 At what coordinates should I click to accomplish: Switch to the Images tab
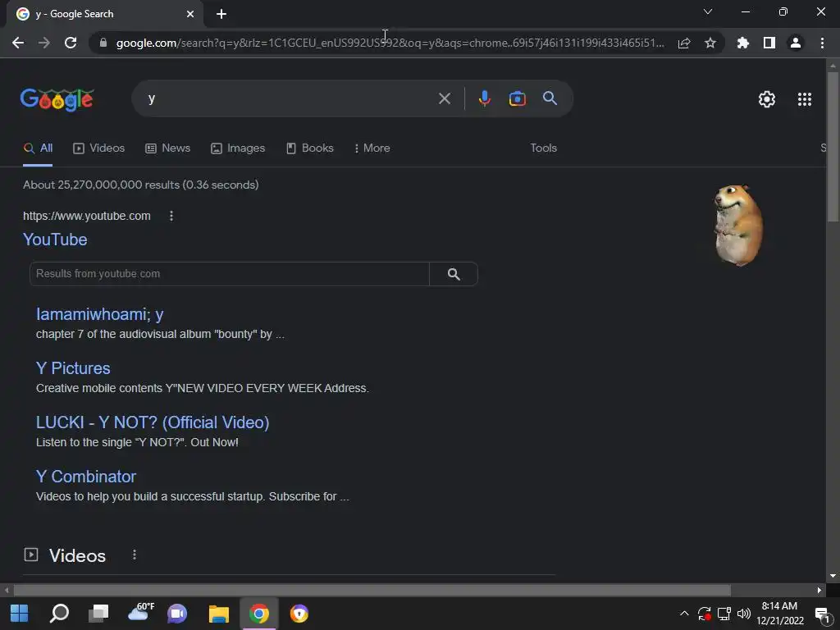(x=238, y=148)
